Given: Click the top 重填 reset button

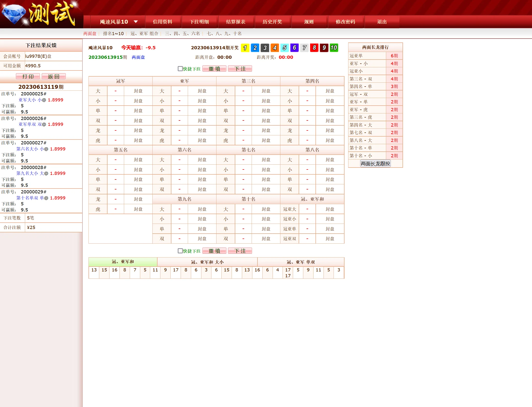Looking at the screenshot, I should click(x=214, y=69).
